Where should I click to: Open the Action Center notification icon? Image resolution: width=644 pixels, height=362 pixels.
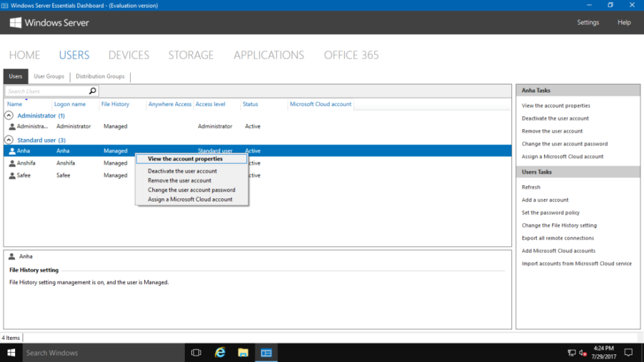pyautogui.click(x=628, y=353)
